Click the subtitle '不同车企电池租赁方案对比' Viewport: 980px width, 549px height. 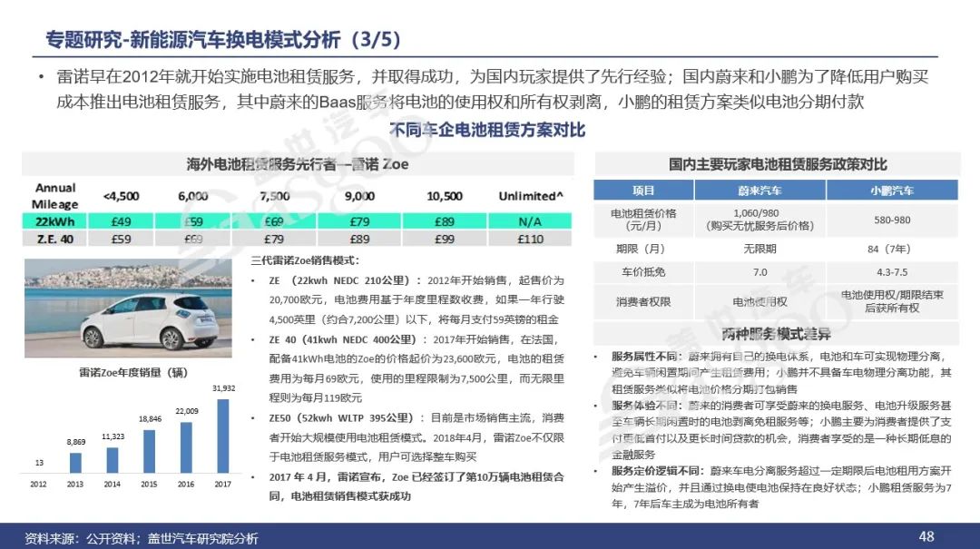[x=487, y=130]
